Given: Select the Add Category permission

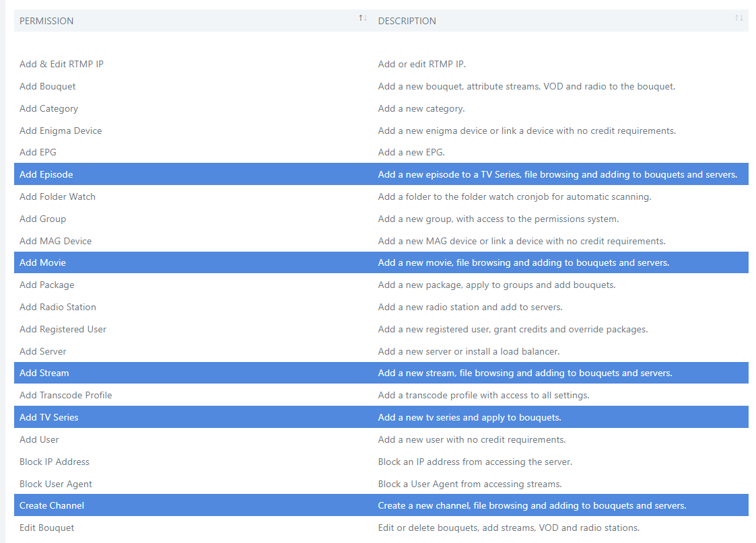Looking at the screenshot, I should pos(382,108).
